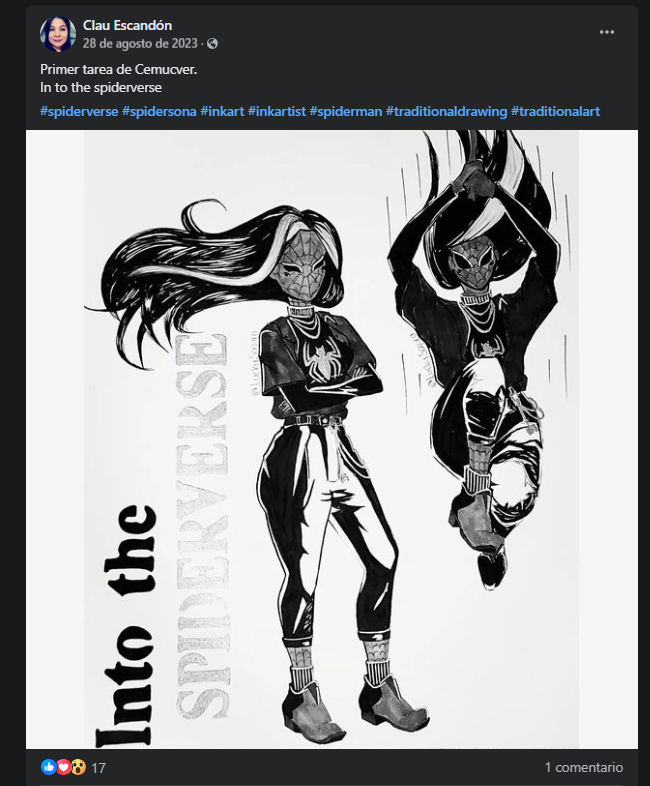Open the #spiderman hashtag
The image size is (650, 786).
[x=346, y=111]
